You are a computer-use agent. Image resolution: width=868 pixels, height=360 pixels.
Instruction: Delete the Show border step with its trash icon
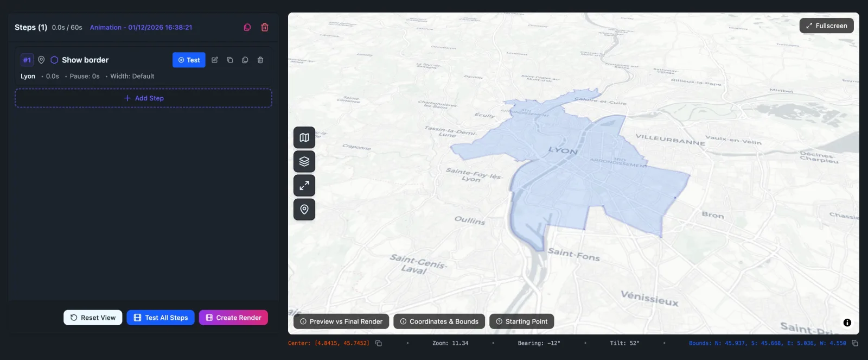(260, 60)
